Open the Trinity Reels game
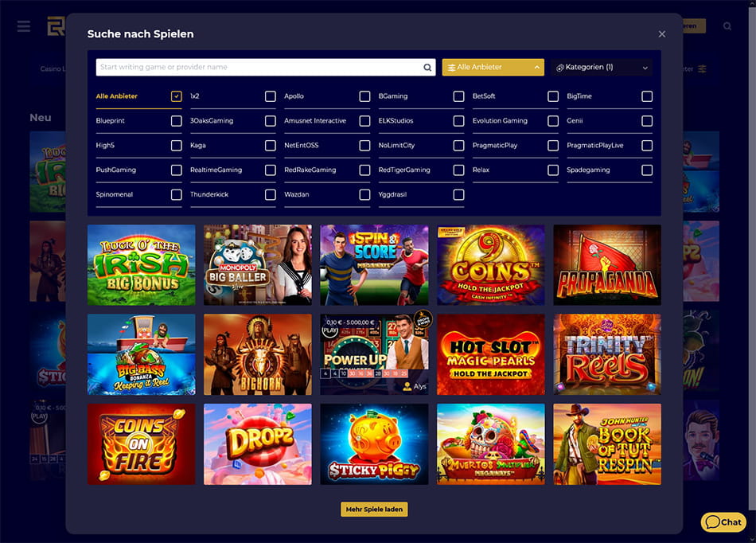Viewport: 756px width, 543px height. [607, 354]
